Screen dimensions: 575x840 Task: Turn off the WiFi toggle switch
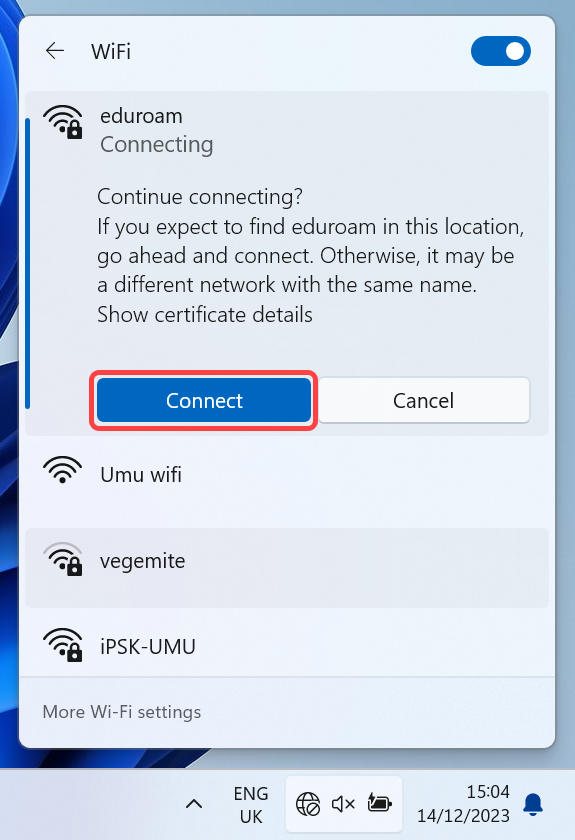click(501, 51)
